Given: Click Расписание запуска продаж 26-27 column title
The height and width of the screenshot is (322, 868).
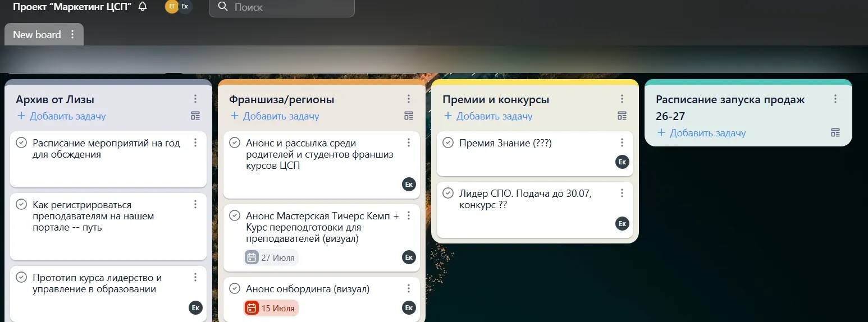Looking at the screenshot, I should (730, 108).
